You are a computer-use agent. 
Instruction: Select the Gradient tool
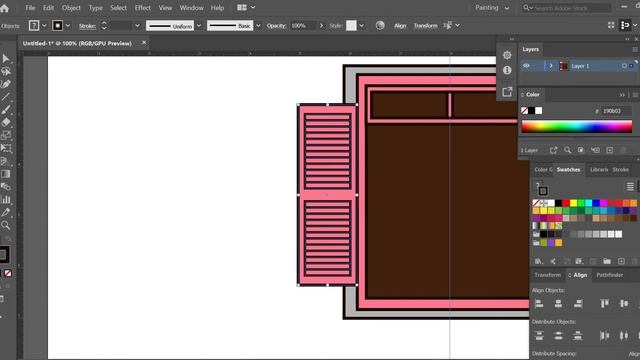click(6, 174)
